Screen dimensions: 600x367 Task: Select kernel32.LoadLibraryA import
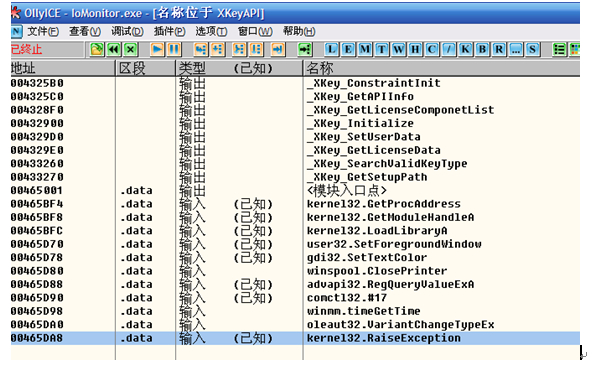point(295,230)
